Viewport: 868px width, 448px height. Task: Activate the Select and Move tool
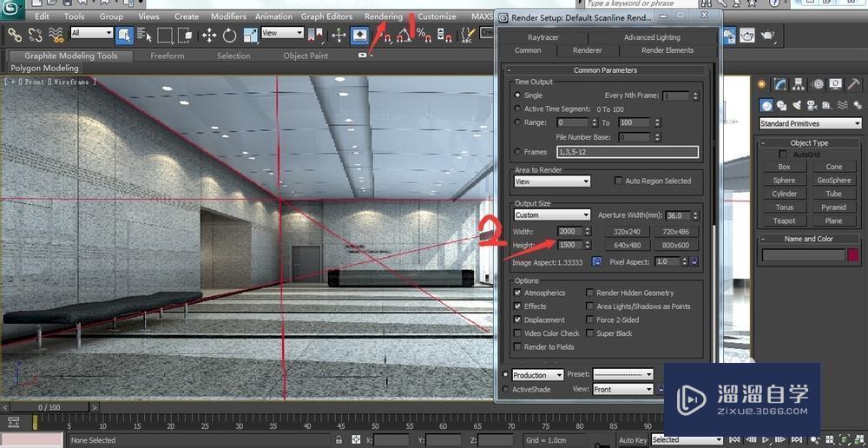[x=208, y=36]
